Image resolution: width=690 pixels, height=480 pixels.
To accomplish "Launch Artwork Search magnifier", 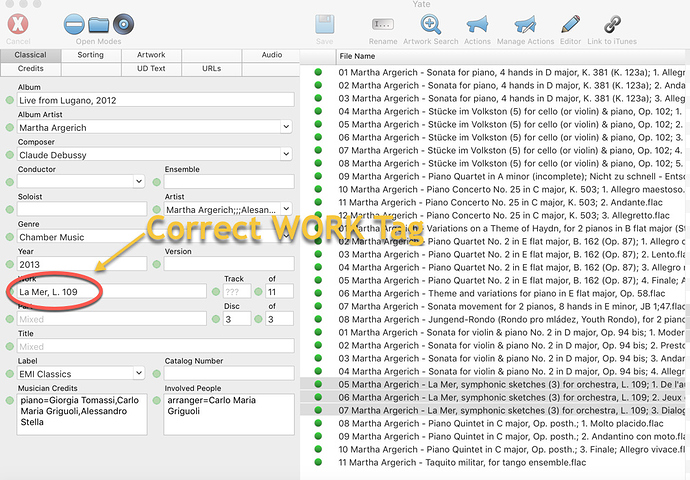I will coord(430,24).
